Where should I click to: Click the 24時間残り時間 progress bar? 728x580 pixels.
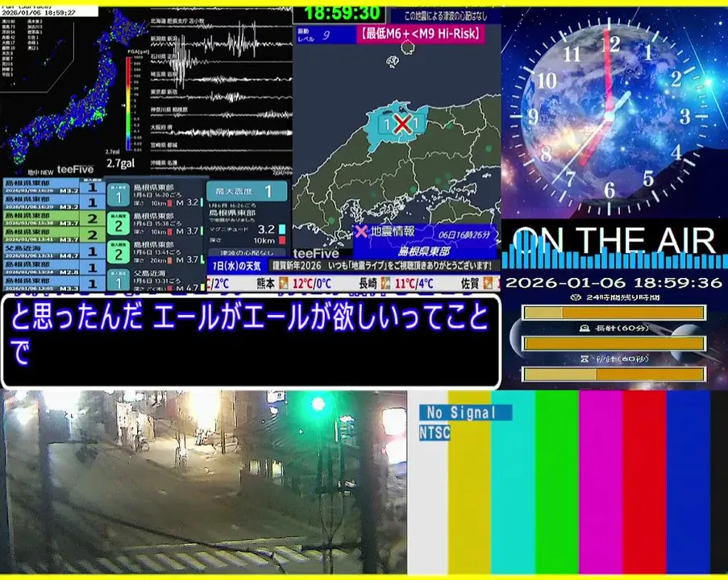pyautogui.click(x=614, y=313)
